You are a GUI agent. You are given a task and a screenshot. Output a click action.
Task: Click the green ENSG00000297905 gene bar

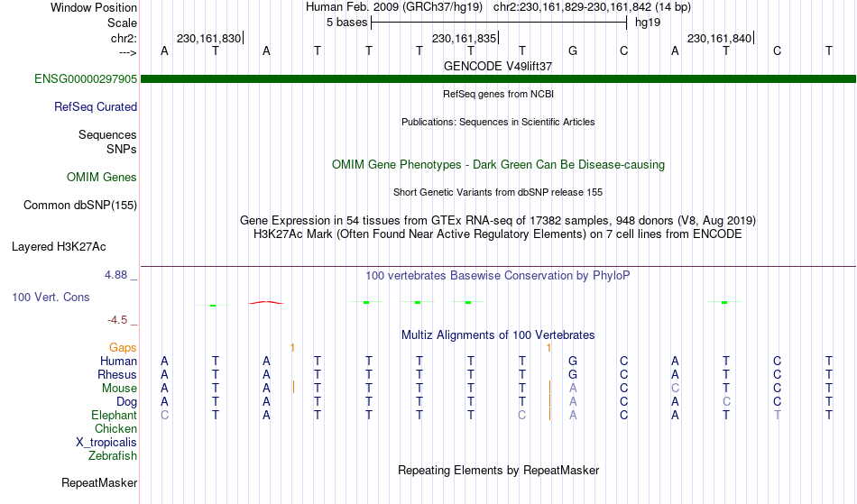(x=499, y=79)
